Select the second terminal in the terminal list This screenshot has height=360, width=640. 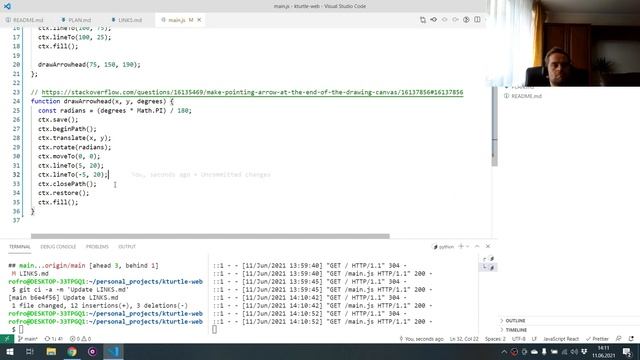pos(488,267)
